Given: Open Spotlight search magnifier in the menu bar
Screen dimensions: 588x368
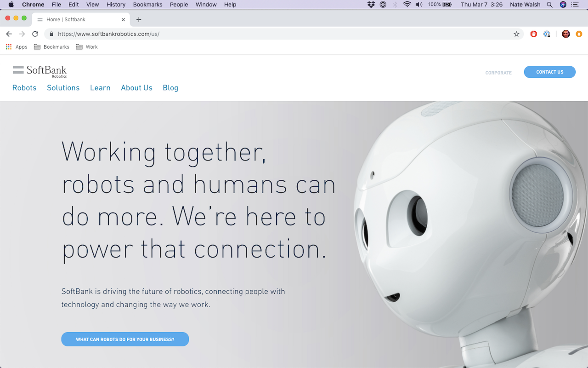Looking at the screenshot, I should (549, 5).
